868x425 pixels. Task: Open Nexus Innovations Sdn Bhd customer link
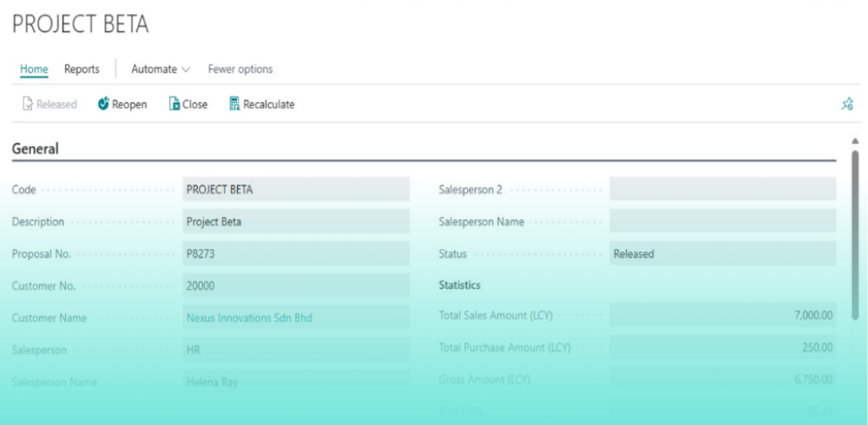point(249,318)
